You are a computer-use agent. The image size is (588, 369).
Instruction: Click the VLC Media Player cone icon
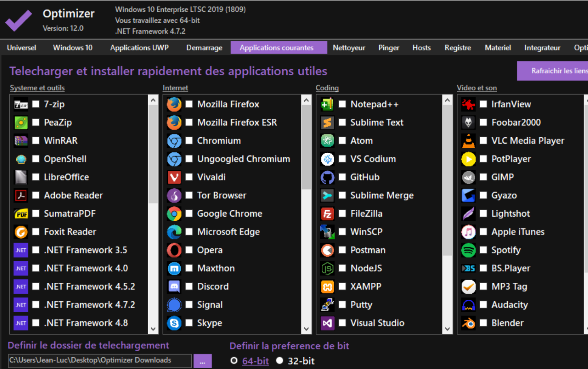(468, 141)
